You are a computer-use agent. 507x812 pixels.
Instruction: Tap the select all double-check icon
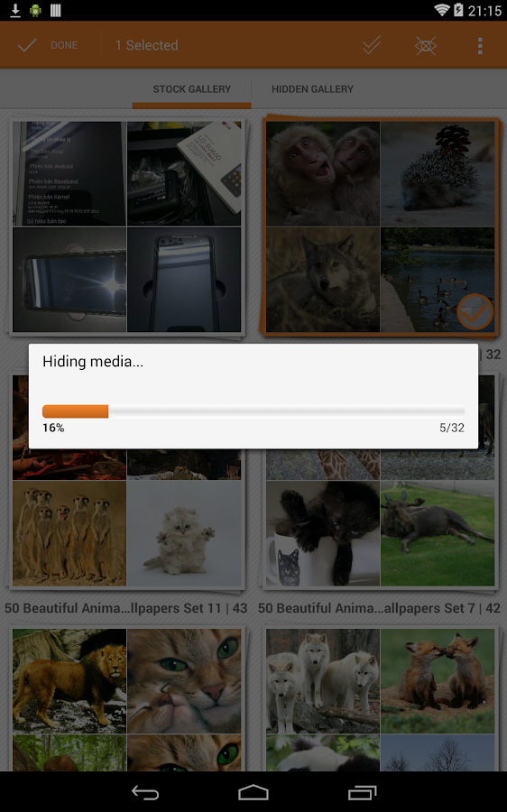[372, 45]
